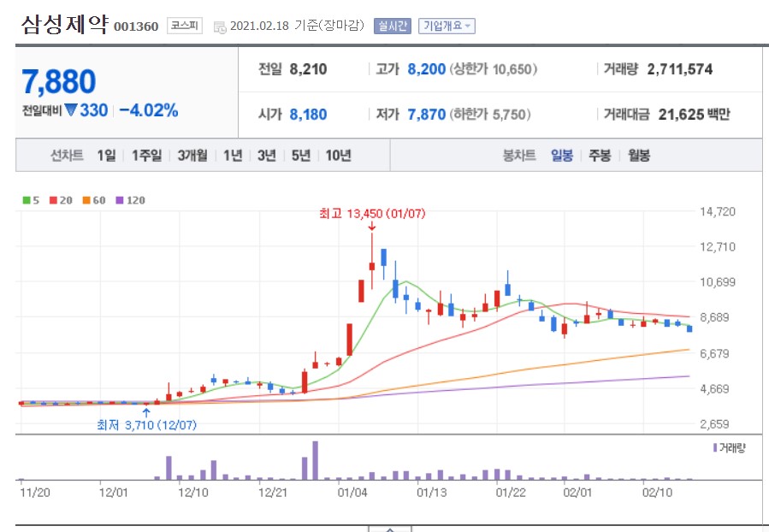This screenshot has width=769, height=532.
Task: Select the 1일 line chart tab
Action: [106, 156]
